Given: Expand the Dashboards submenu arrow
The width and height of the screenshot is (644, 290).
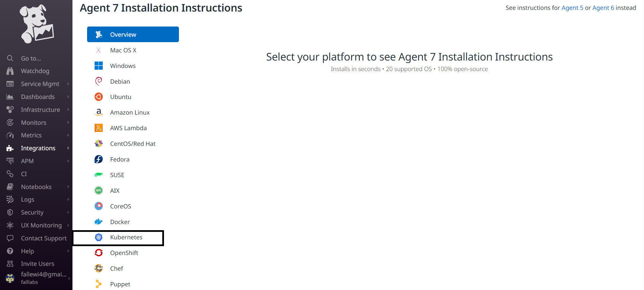Looking at the screenshot, I should click(68, 97).
